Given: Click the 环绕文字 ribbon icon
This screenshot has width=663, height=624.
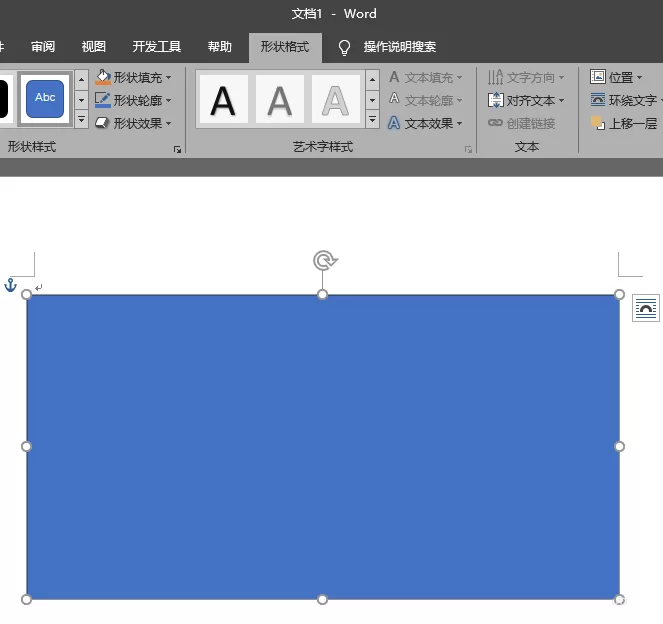Looking at the screenshot, I should pos(598,100).
